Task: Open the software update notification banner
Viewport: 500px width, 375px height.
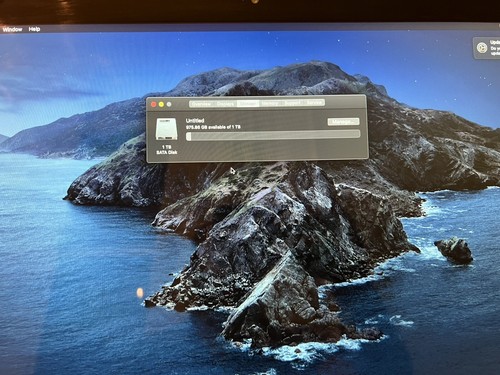Action: tap(487, 48)
